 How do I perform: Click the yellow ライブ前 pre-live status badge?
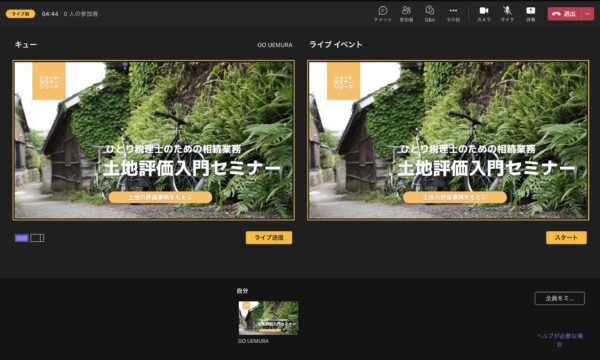click(20, 14)
